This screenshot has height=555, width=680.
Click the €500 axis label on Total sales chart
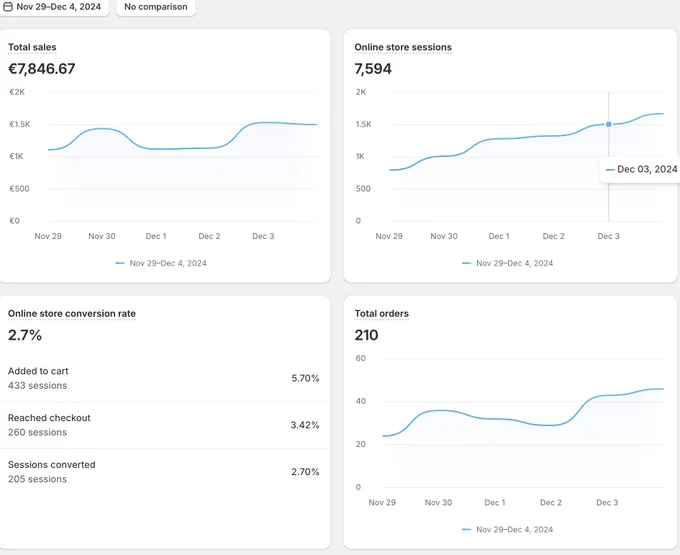pyautogui.click(x=20, y=189)
